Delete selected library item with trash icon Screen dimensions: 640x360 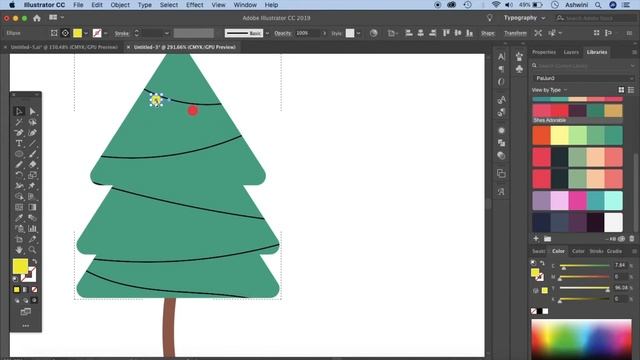pyautogui.click(x=632, y=239)
